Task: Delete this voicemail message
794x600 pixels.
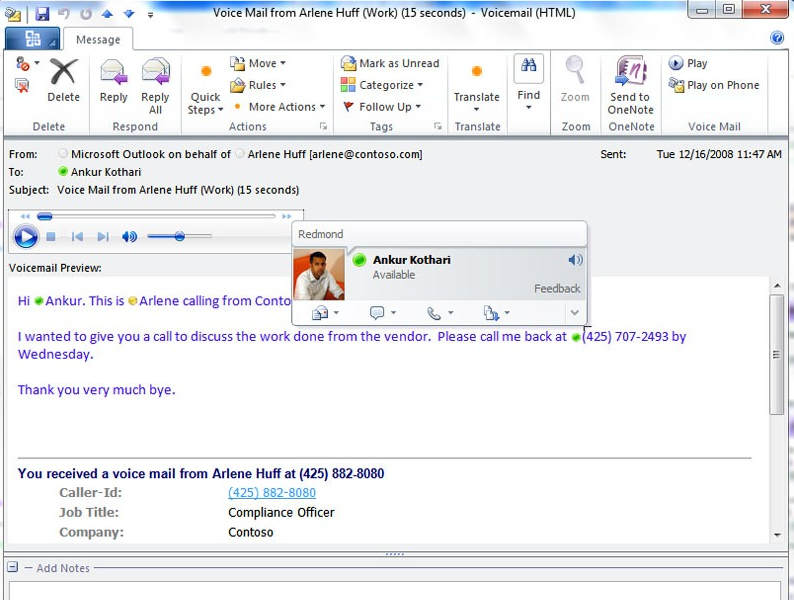Action: (63, 79)
